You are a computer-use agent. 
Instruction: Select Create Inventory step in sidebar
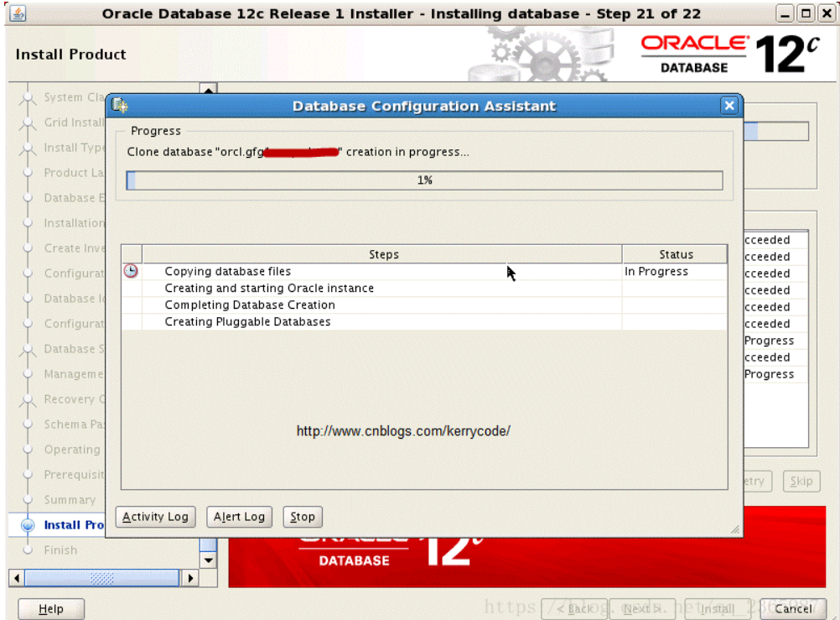[74, 248]
